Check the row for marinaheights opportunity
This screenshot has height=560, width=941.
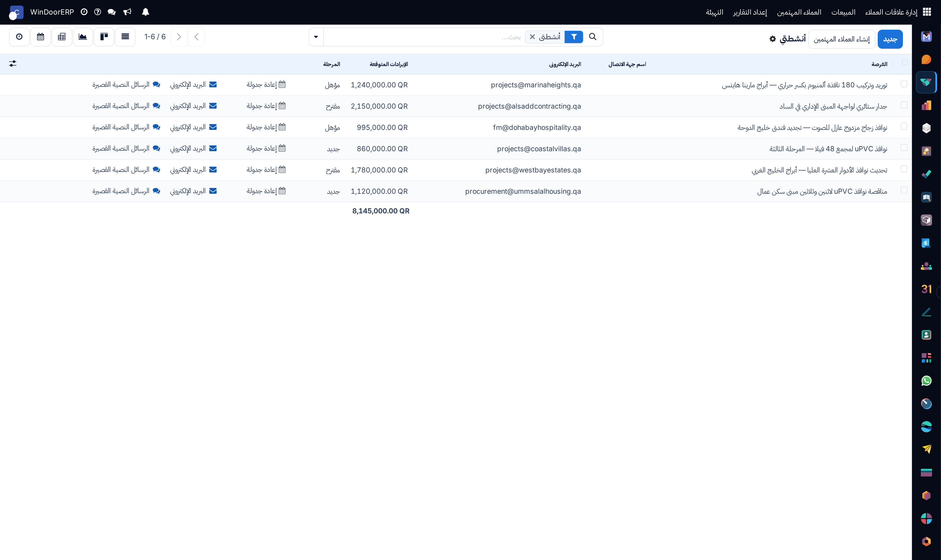[904, 84]
